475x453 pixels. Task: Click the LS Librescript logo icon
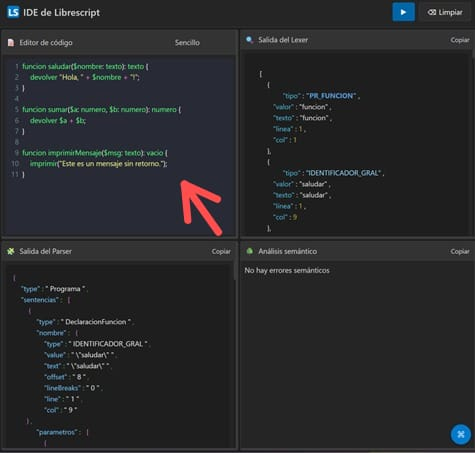[x=13, y=12]
